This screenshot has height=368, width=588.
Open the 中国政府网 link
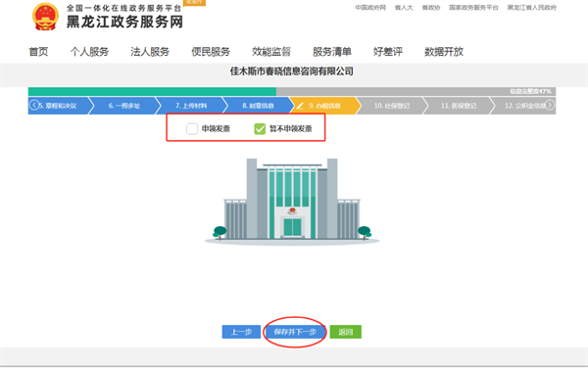pyautogui.click(x=370, y=8)
